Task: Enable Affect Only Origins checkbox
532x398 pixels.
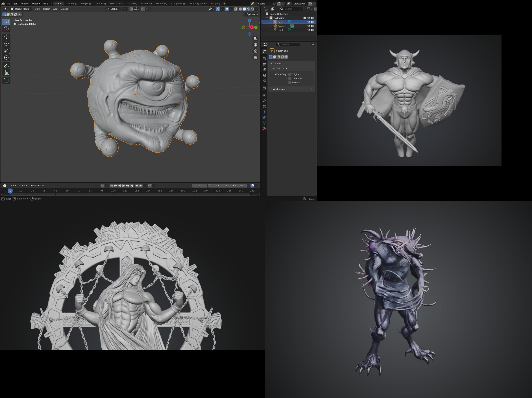Action: click(290, 75)
